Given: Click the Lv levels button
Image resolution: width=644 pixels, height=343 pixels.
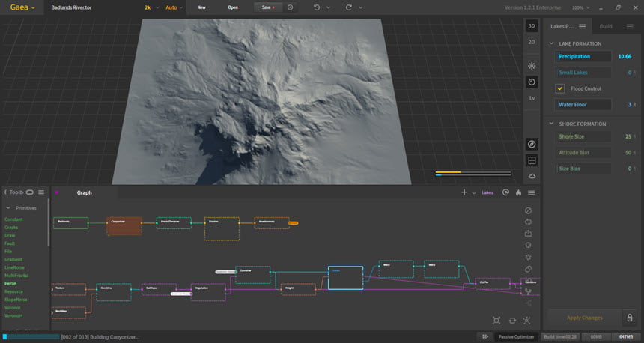Looking at the screenshot, I should 532,98.
